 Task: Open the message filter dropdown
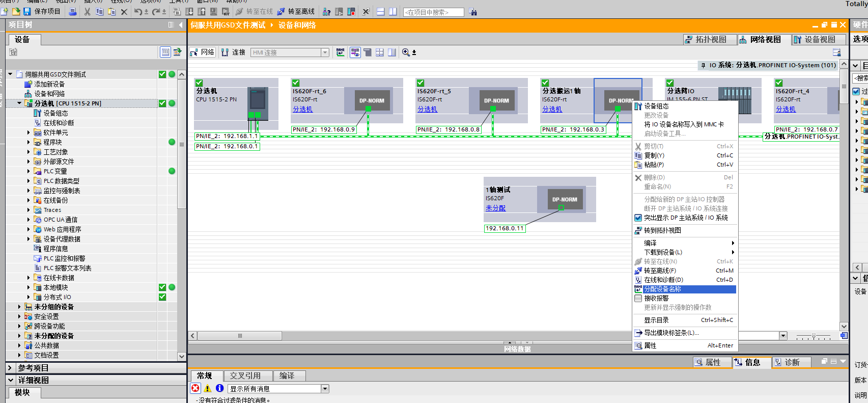pyautogui.click(x=325, y=389)
